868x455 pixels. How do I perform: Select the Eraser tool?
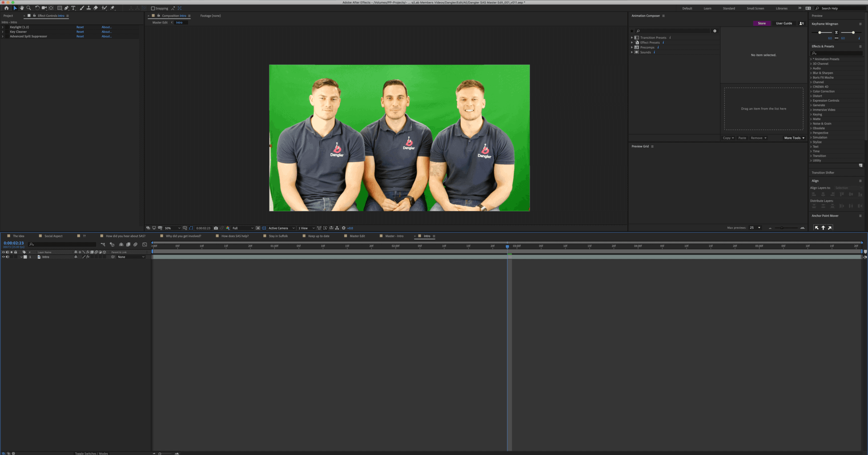(x=96, y=8)
